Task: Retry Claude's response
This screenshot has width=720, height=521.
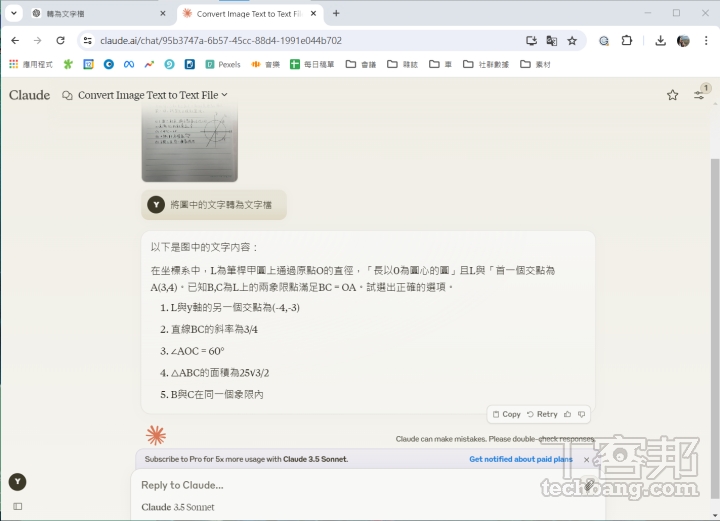Action: coord(542,414)
